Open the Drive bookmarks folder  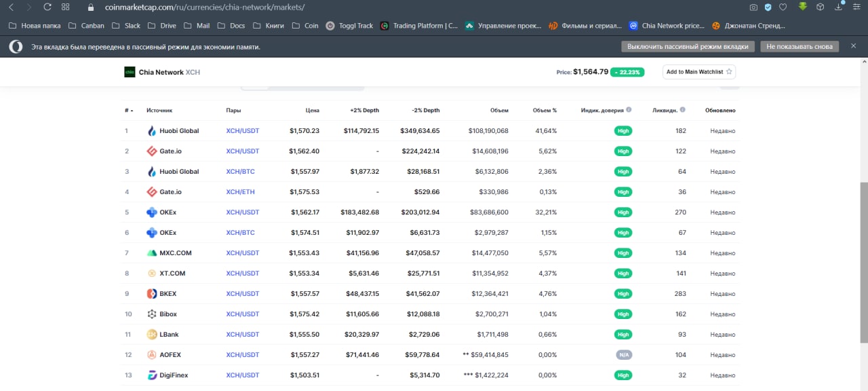pyautogui.click(x=162, y=26)
